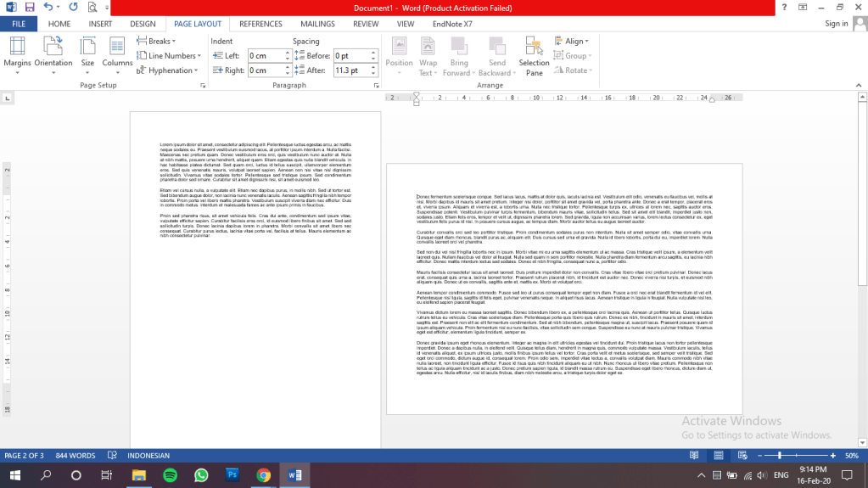Viewport: 868px width, 488px height.
Task: Click the Save icon in Quick Access Toolbar
Action: (29, 7)
